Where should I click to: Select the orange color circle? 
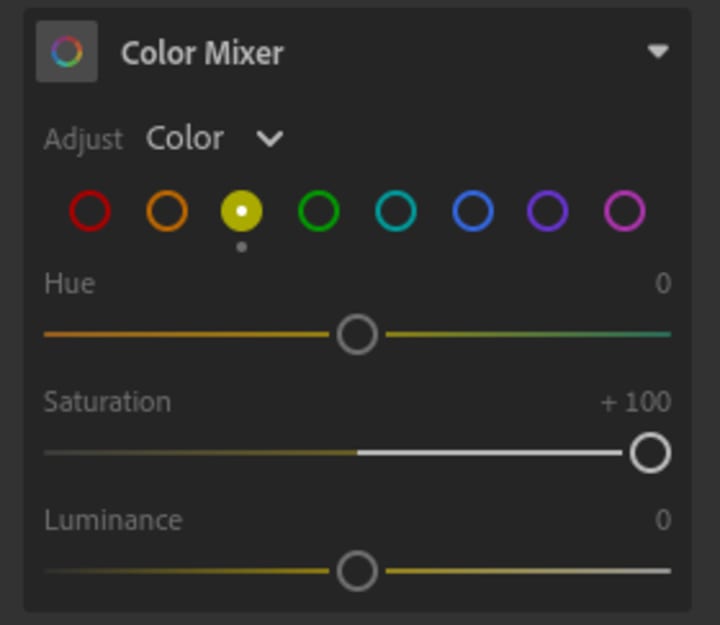pos(167,211)
